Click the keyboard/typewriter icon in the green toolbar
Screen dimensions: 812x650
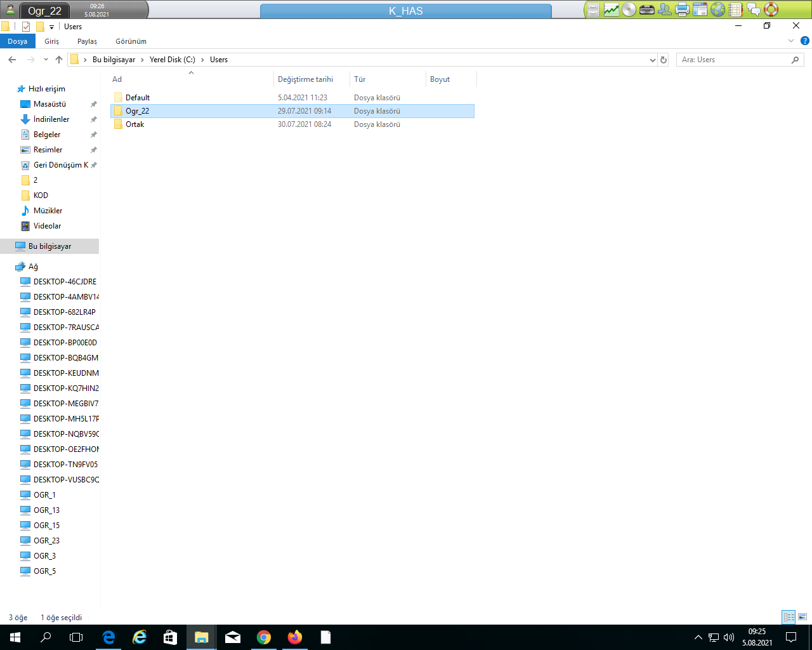(647, 10)
